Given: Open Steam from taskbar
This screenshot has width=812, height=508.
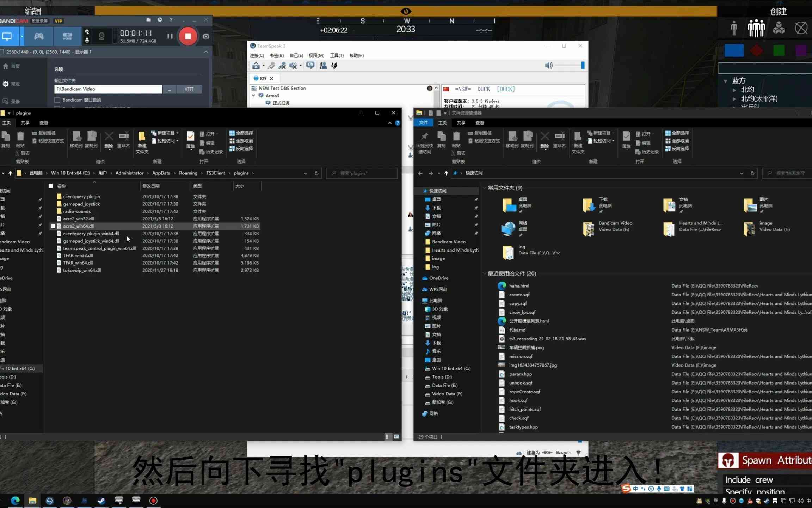Looking at the screenshot, I should tap(101, 501).
